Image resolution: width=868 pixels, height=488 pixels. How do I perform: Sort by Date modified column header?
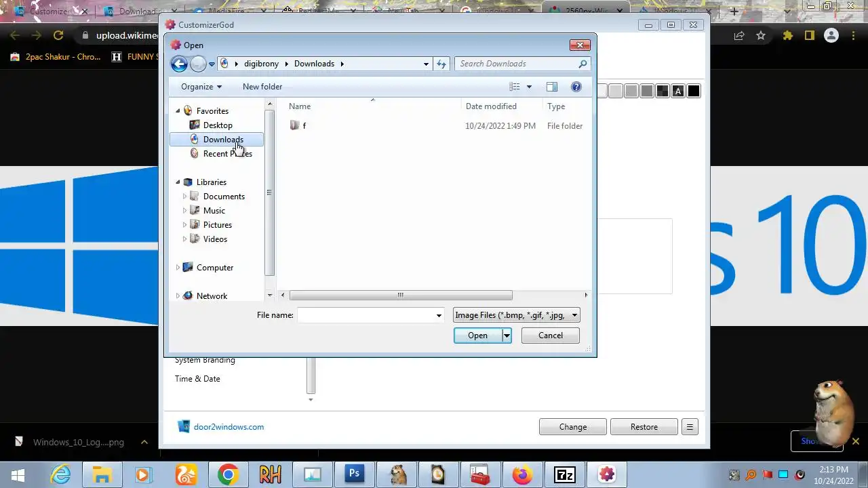502,106
